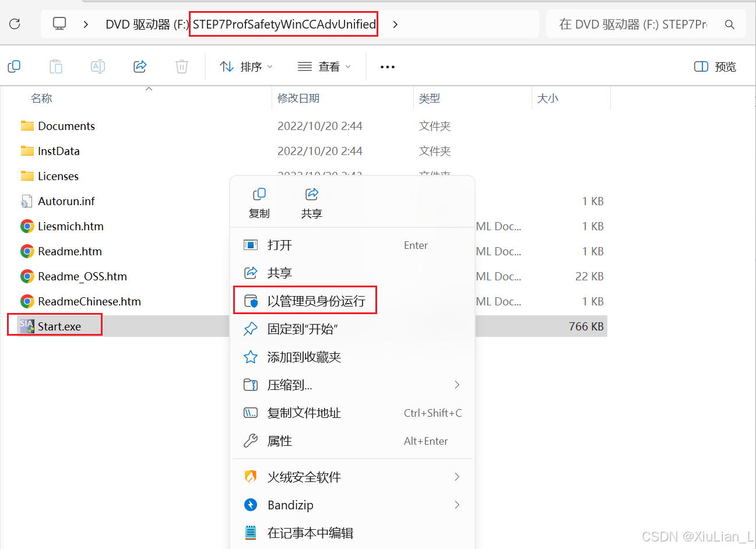Screen dimensions: 756x549
Task: Open the three-dot more options menu
Action: coord(388,67)
